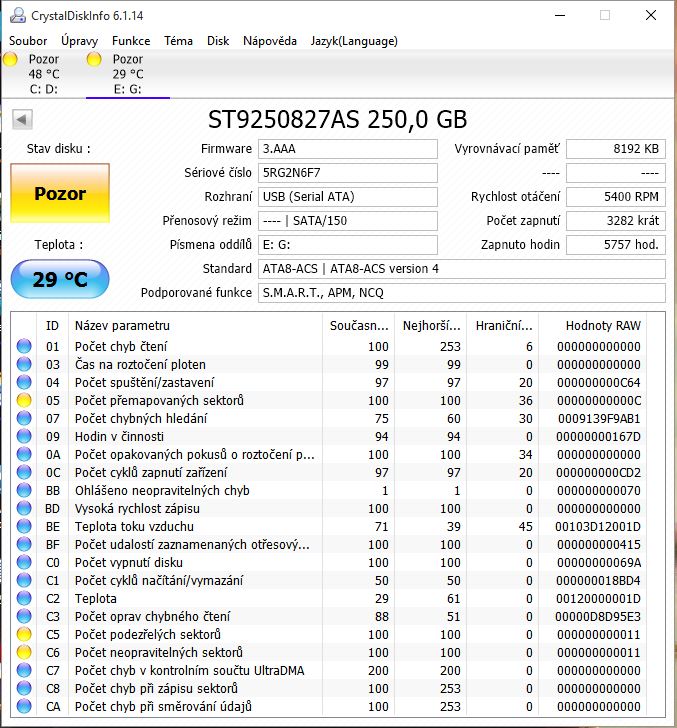Click the supported features field S.M.A.R.T., APM, NCQ
This screenshot has width=677, height=728.
point(462,293)
